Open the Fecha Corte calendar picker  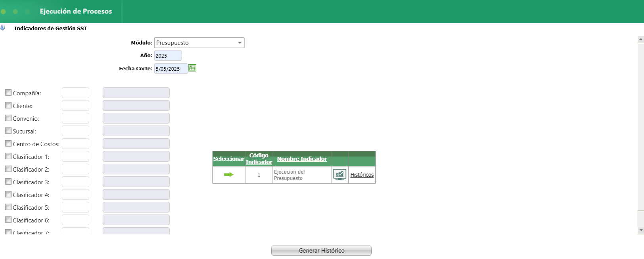[x=192, y=68]
